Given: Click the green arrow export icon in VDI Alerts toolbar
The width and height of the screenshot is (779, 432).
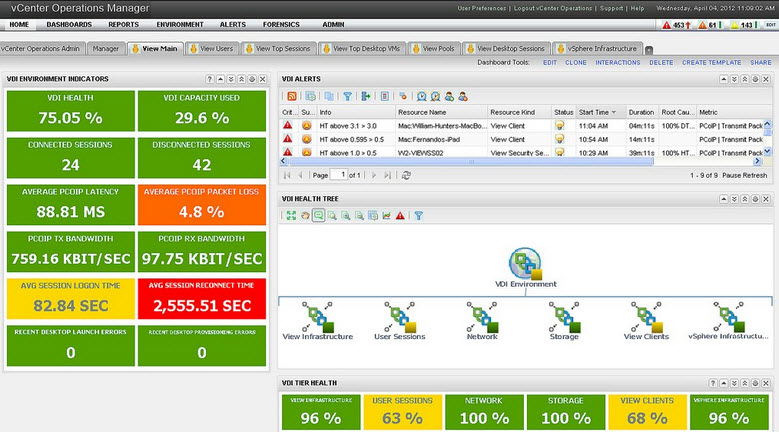Looking at the screenshot, I should (x=366, y=96).
